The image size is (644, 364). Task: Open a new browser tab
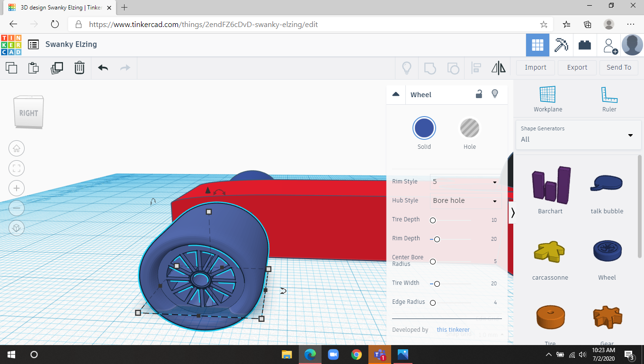pos(125,8)
